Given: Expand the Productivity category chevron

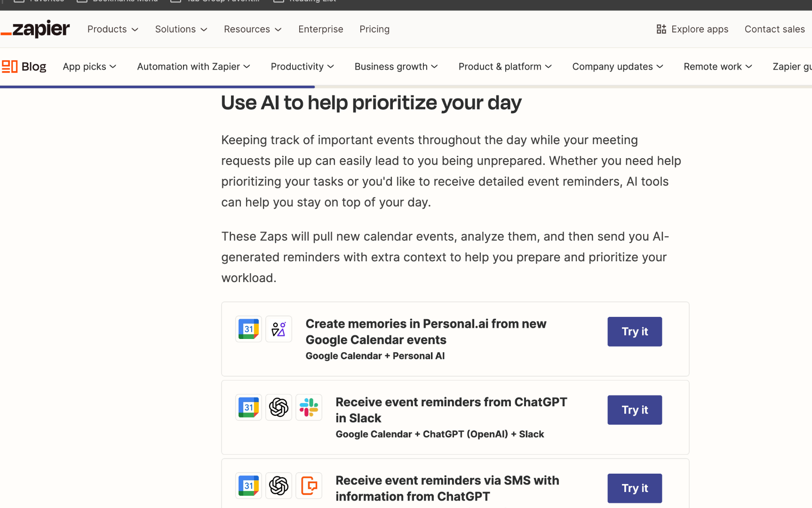Looking at the screenshot, I should [x=332, y=66].
